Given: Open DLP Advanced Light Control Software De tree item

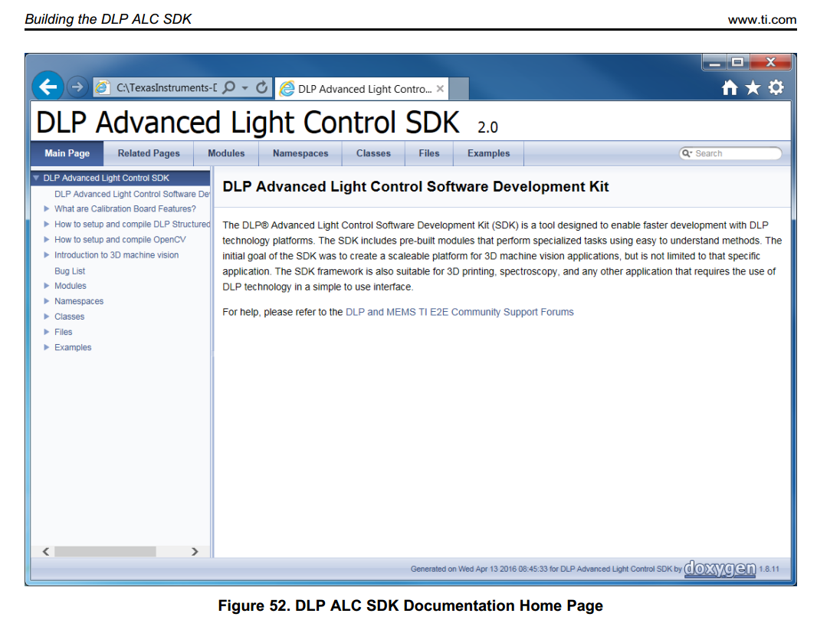Looking at the screenshot, I should pos(132,194).
